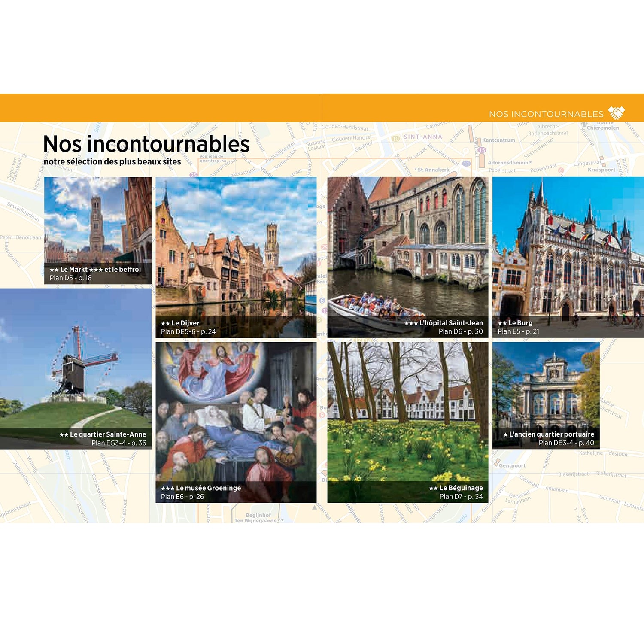Toggle the star beside L'ancien quartier portuaire

[x=507, y=434]
